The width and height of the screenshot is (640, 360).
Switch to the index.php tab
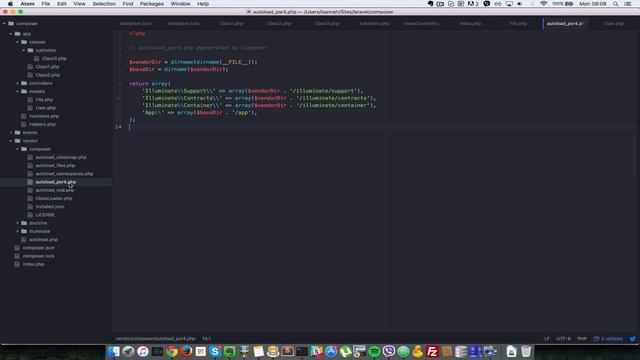click(470, 24)
